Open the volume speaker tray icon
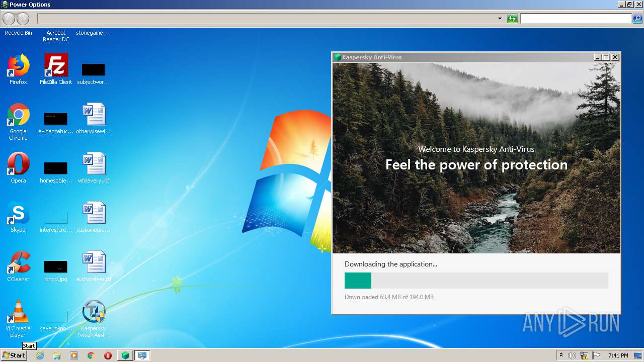The width and height of the screenshot is (644, 362). 572,355
